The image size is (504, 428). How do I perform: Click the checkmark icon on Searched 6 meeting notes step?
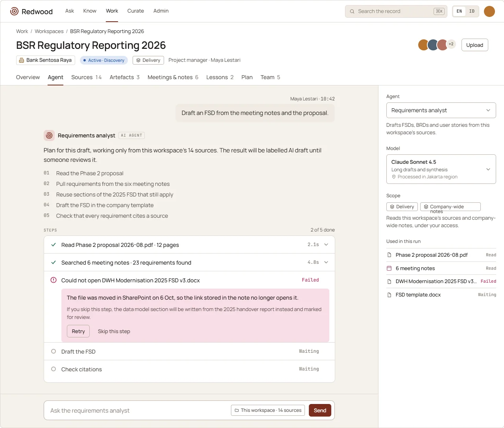click(x=54, y=262)
